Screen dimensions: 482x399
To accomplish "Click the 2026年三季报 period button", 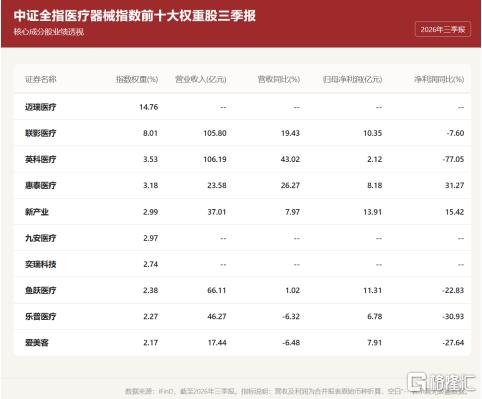I will tap(443, 29).
